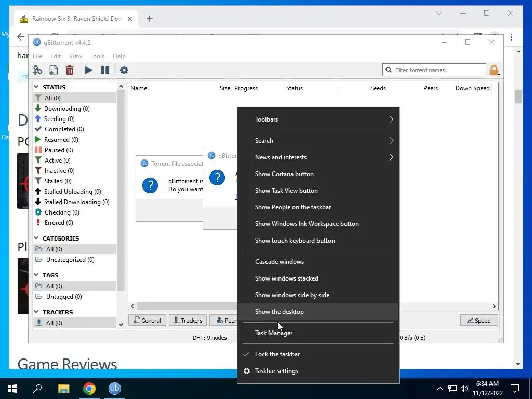Click sidebar scroll-down arrow
532x399 pixels.
click(121, 325)
